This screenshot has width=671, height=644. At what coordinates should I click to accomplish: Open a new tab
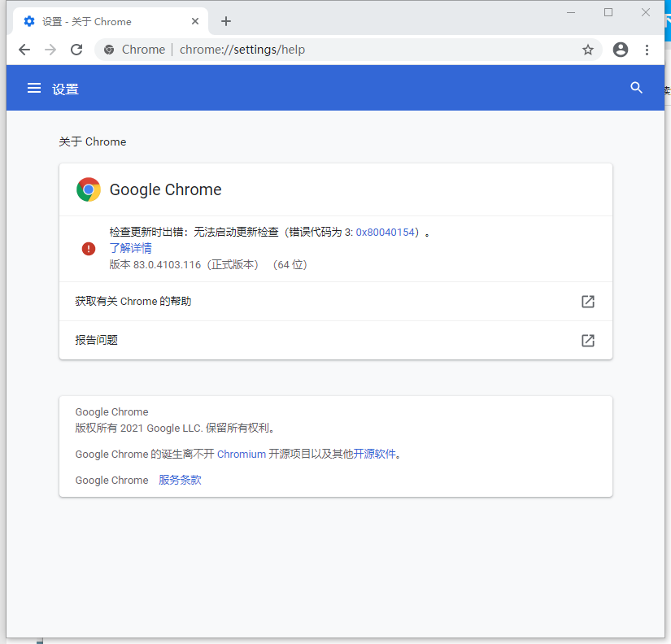(226, 21)
